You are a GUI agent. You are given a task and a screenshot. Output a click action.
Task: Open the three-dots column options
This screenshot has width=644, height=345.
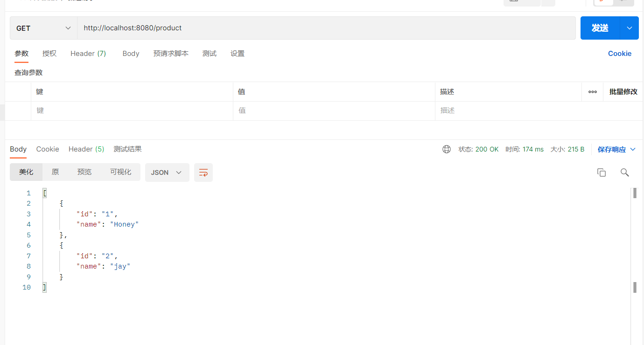point(593,92)
